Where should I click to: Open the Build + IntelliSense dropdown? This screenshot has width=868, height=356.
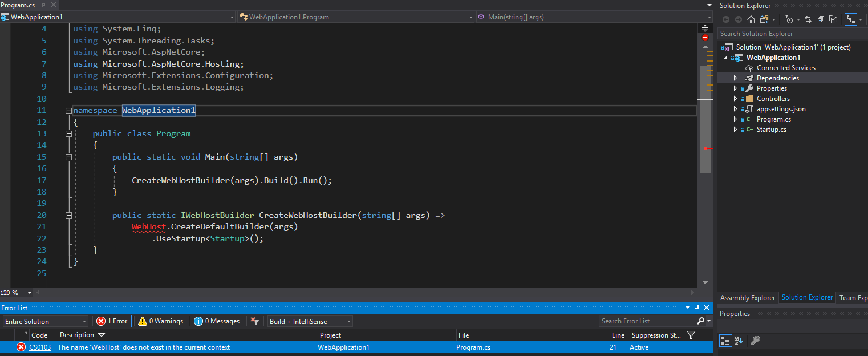point(310,322)
